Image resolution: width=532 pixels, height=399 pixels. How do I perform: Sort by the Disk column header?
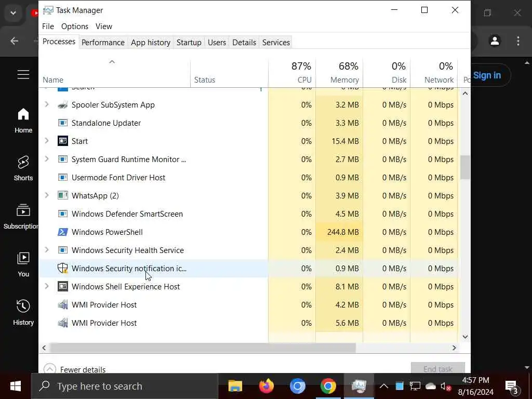coord(387,73)
